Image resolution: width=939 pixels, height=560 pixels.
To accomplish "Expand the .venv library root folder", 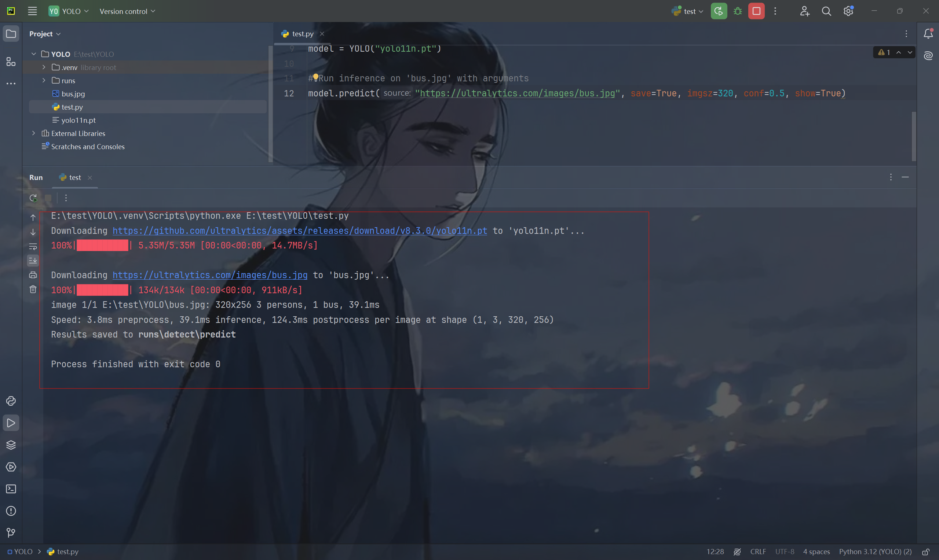I will point(44,67).
